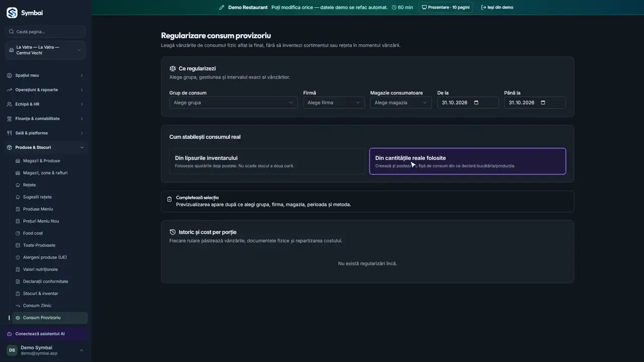Select the Din cantitățile reale folosite method
644x362 pixels.
[x=467, y=161]
